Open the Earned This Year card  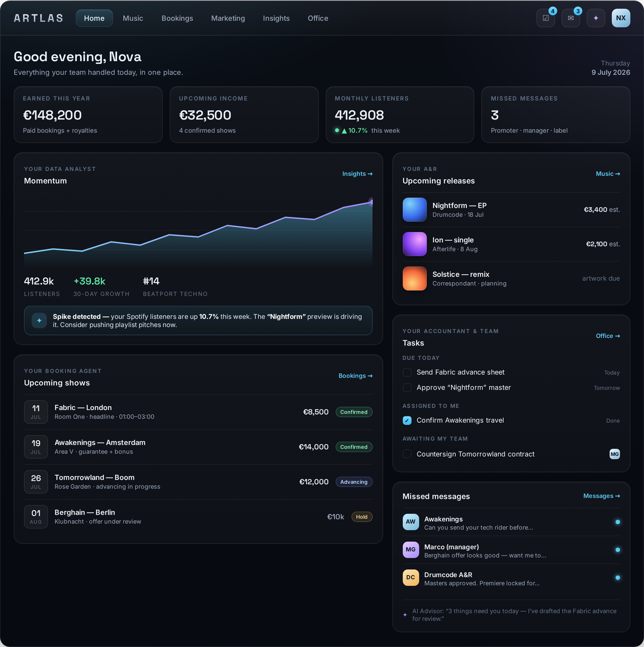coord(88,115)
